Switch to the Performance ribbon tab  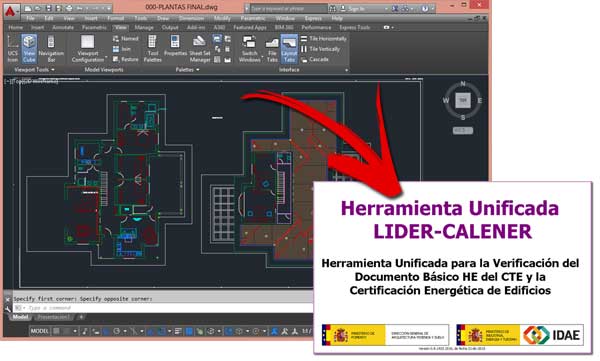pyautogui.click(x=316, y=28)
